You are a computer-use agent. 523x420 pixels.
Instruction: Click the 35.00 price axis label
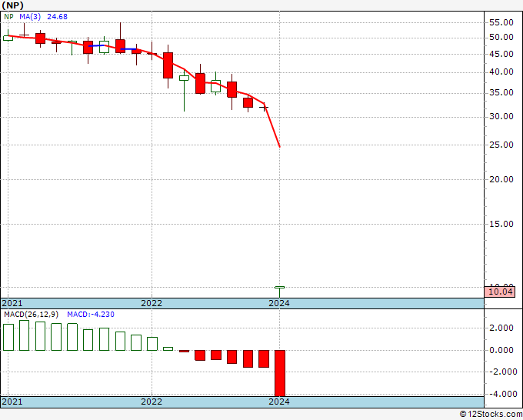point(501,92)
